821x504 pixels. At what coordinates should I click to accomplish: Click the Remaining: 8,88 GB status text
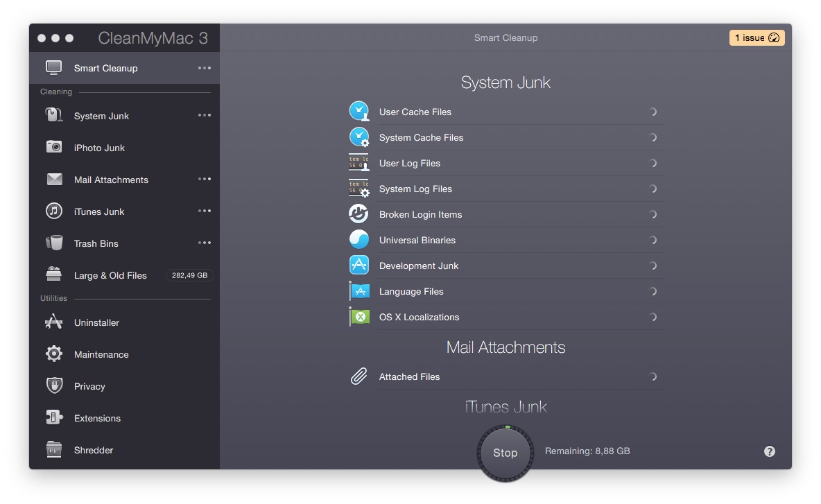587,451
